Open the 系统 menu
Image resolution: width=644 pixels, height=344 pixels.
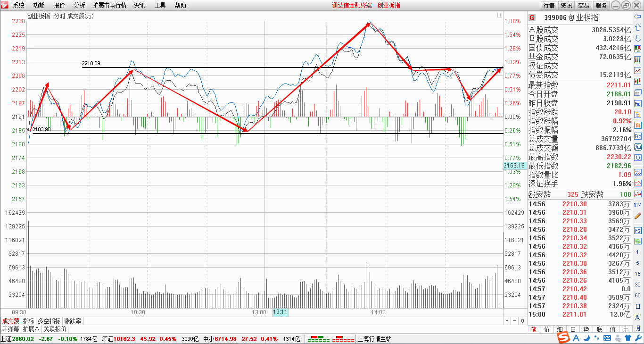pyautogui.click(x=19, y=5)
